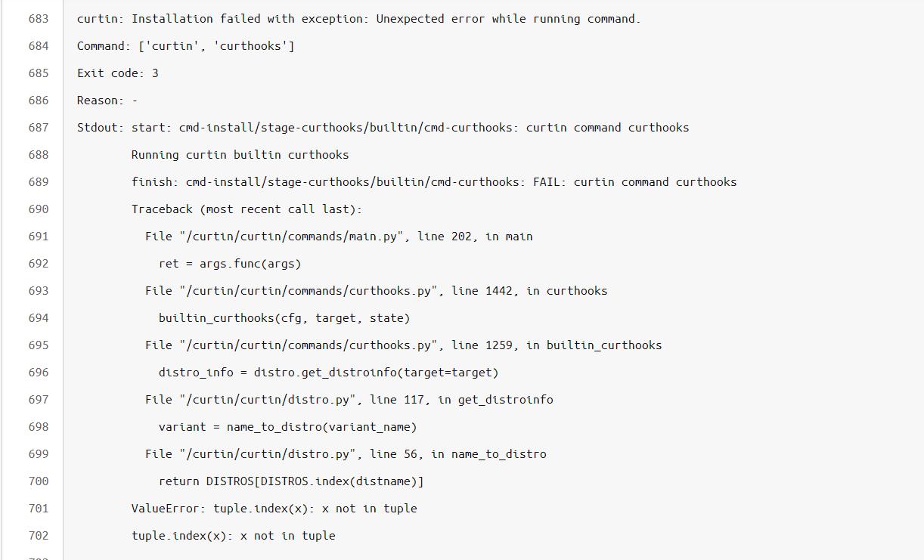
Task: Click line number 683
Action: (39, 19)
